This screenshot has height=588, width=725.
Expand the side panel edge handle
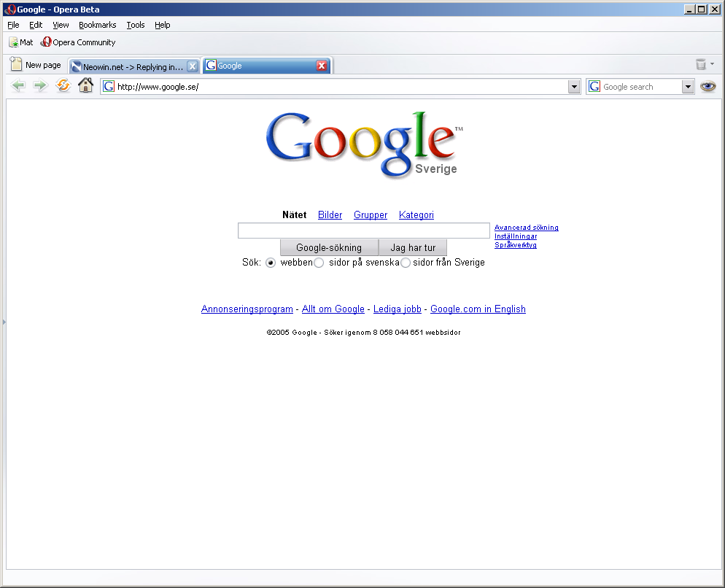click(4, 322)
